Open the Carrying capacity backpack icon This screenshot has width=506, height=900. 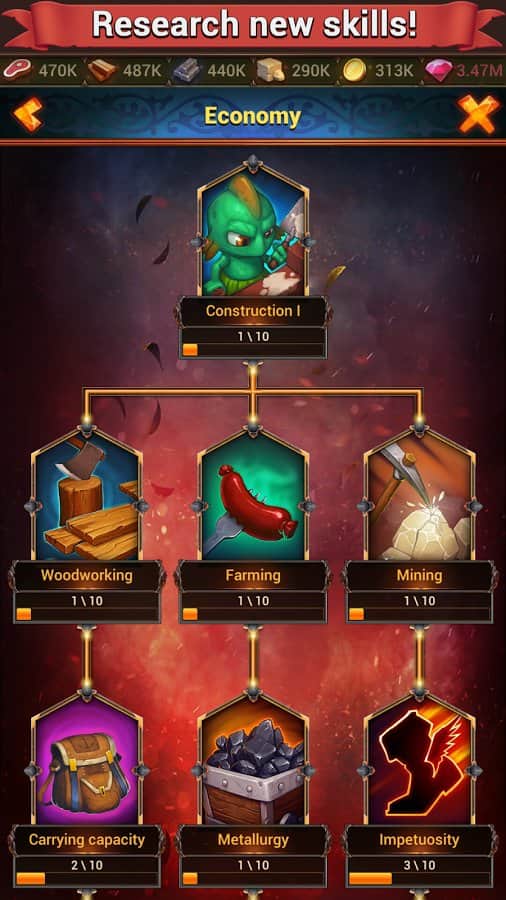pos(87,759)
